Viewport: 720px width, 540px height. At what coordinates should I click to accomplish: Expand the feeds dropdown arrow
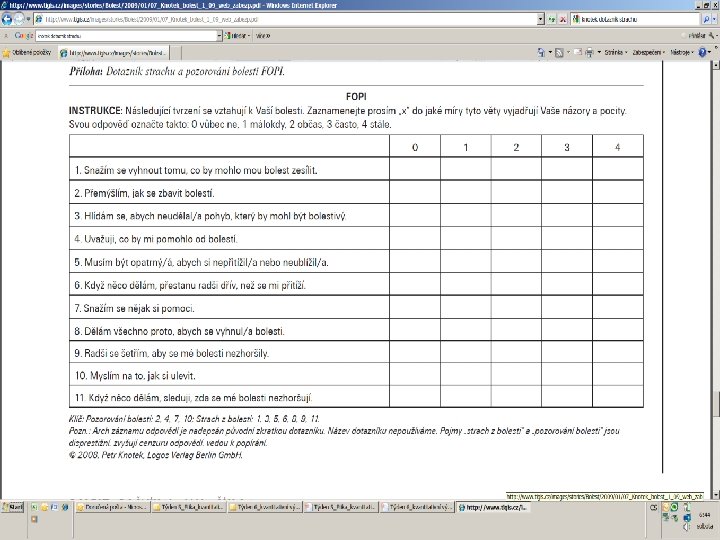[x=568, y=53]
